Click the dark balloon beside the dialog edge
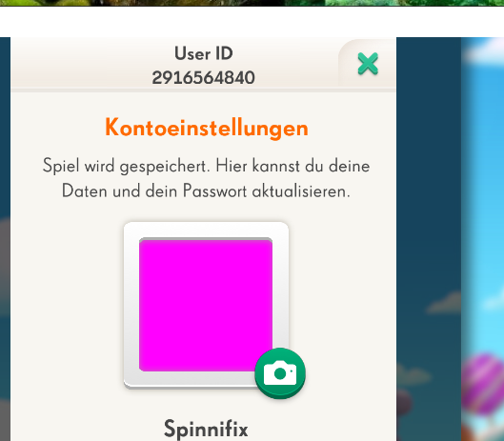 tap(404, 403)
